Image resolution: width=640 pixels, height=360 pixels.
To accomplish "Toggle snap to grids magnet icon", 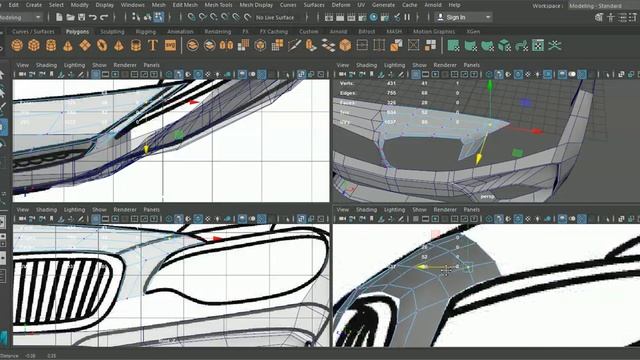I will point(191,17).
